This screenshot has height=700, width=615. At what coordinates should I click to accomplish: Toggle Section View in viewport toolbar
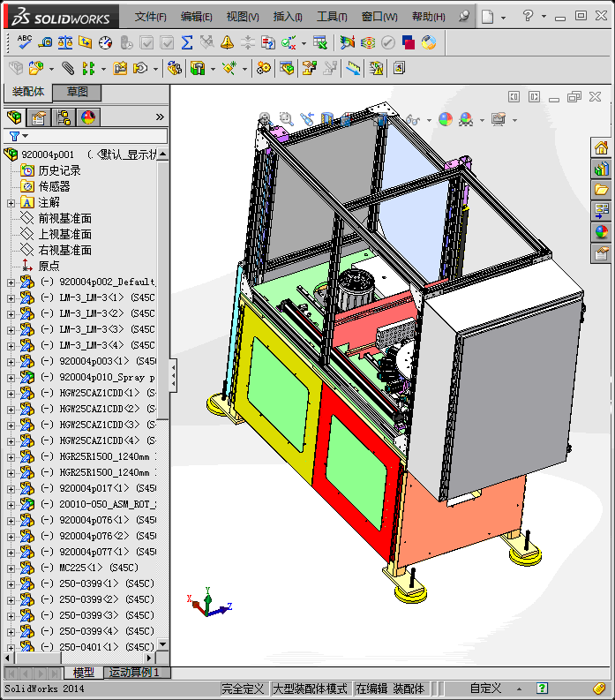[327, 119]
